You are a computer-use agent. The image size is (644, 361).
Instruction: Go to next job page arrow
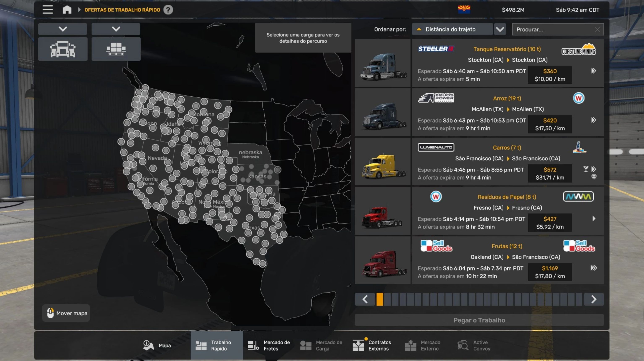click(594, 299)
